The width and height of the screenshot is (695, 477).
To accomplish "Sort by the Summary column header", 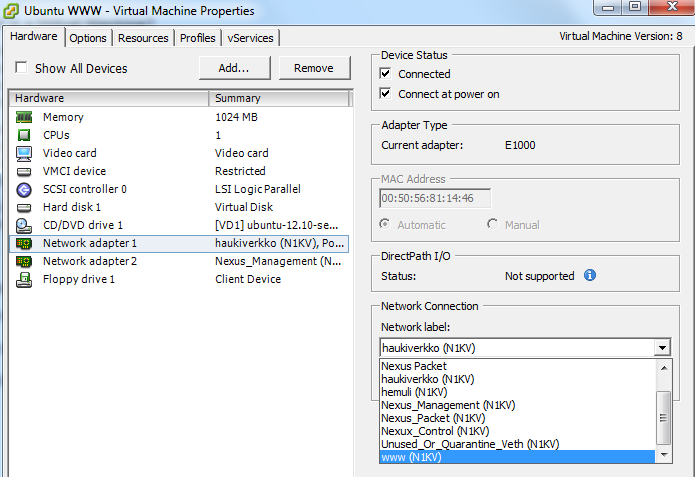I will [278, 98].
